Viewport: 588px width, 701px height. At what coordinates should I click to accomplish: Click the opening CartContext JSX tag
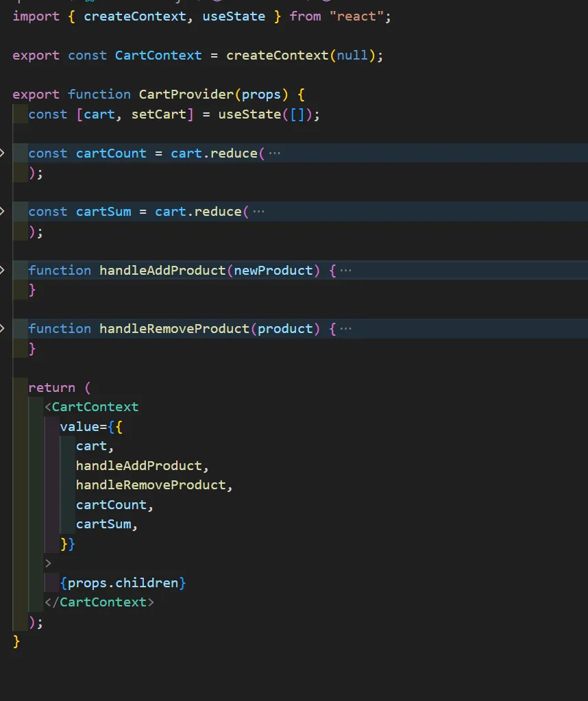[95, 407]
